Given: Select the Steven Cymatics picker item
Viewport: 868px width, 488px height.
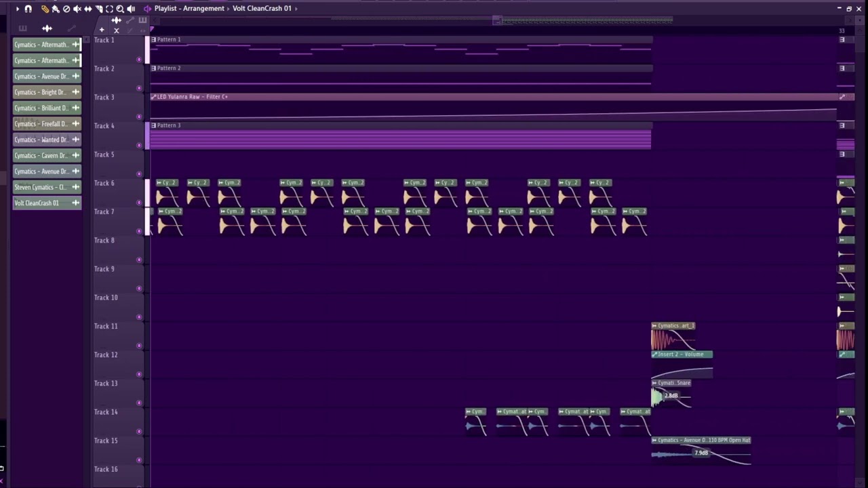Looking at the screenshot, I should [47, 187].
